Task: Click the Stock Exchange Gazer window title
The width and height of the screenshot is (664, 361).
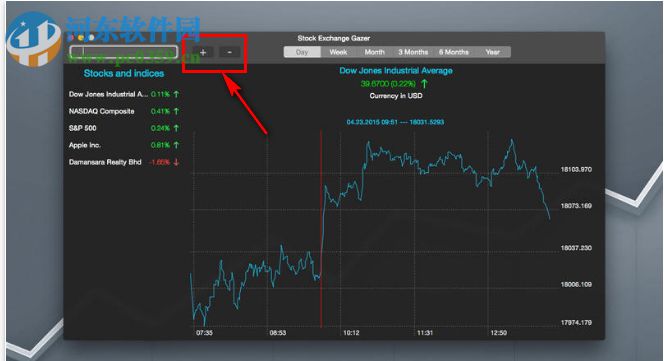Action: (334, 38)
